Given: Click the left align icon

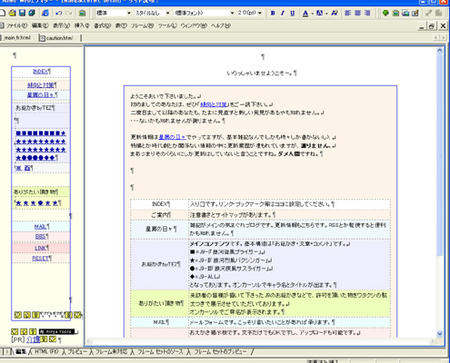Looking at the screenshot, I should click(x=348, y=13).
